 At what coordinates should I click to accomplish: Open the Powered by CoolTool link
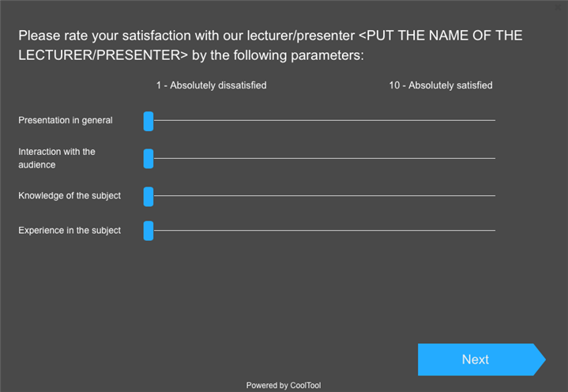[284, 386]
